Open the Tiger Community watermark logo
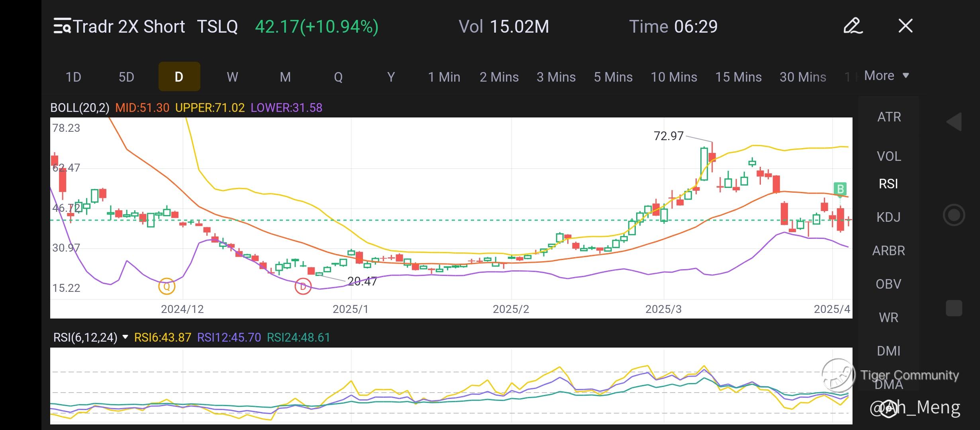The height and width of the screenshot is (430, 980). [838, 375]
